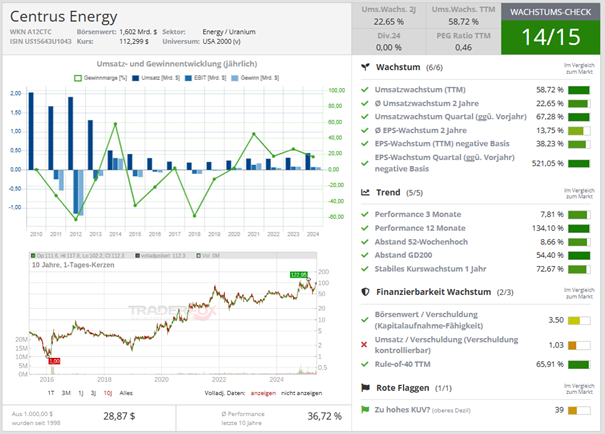Click the Börsenwert / Verschuldung yellow comparison bar
605x434 pixels.
[579, 320]
